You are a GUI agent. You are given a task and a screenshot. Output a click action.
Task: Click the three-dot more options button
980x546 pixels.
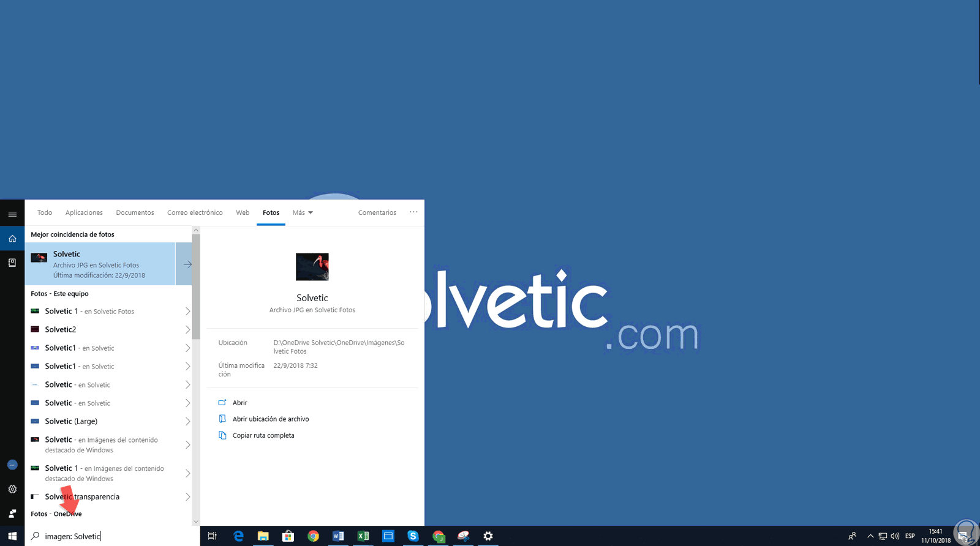tap(413, 212)
